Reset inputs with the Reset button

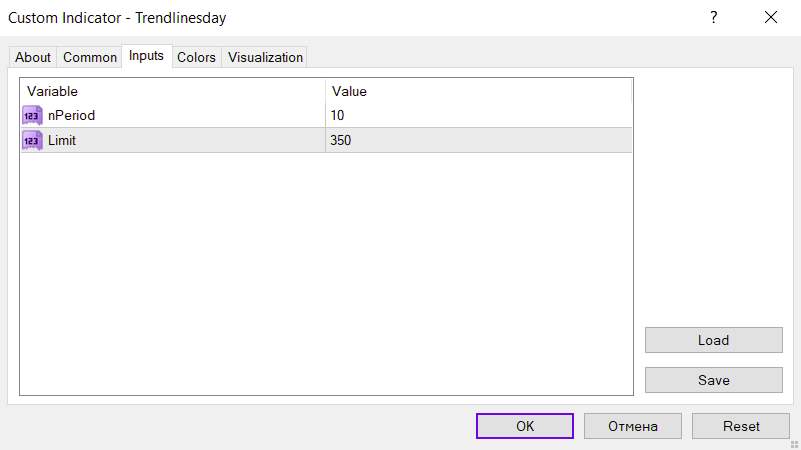[741, 426]
